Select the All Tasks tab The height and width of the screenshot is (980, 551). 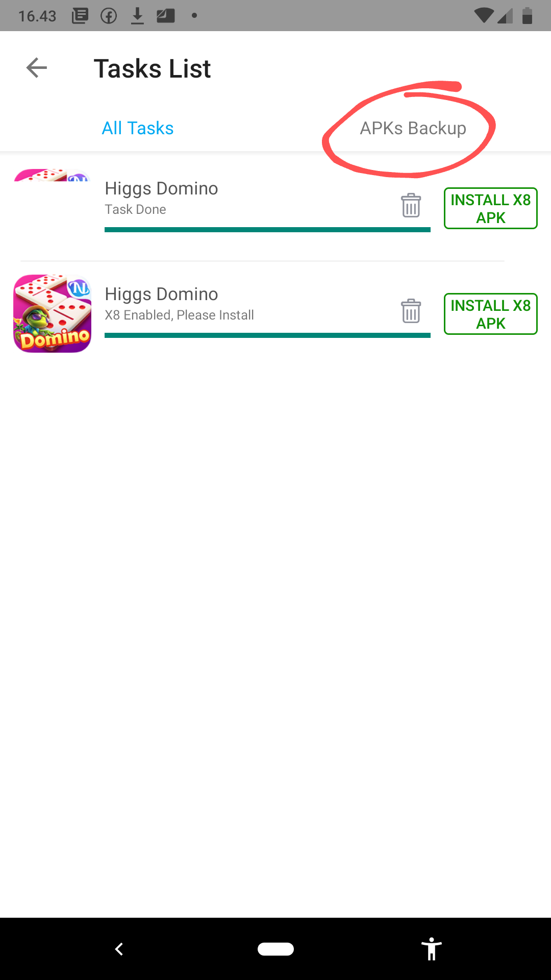(x=138, y=128)
